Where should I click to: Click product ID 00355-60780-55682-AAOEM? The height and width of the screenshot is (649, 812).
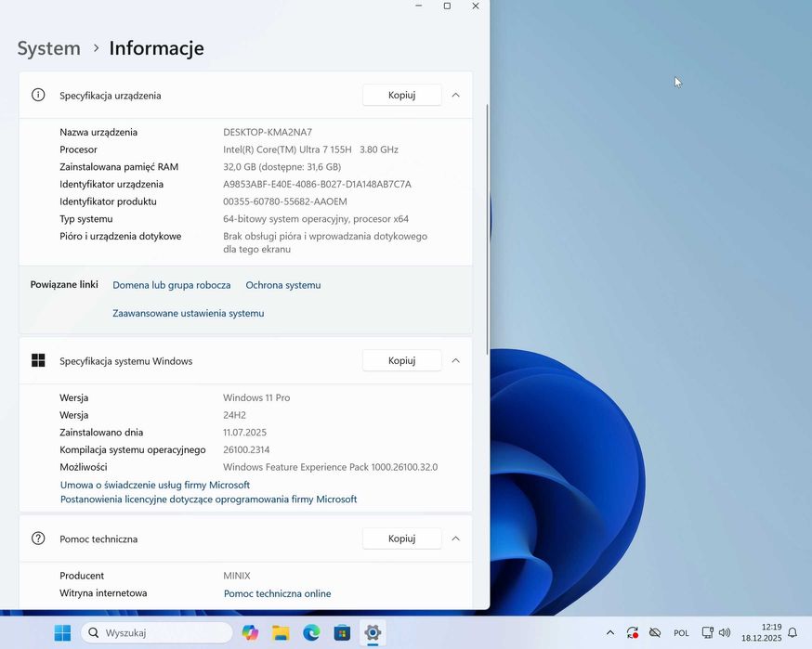(285, 201)
